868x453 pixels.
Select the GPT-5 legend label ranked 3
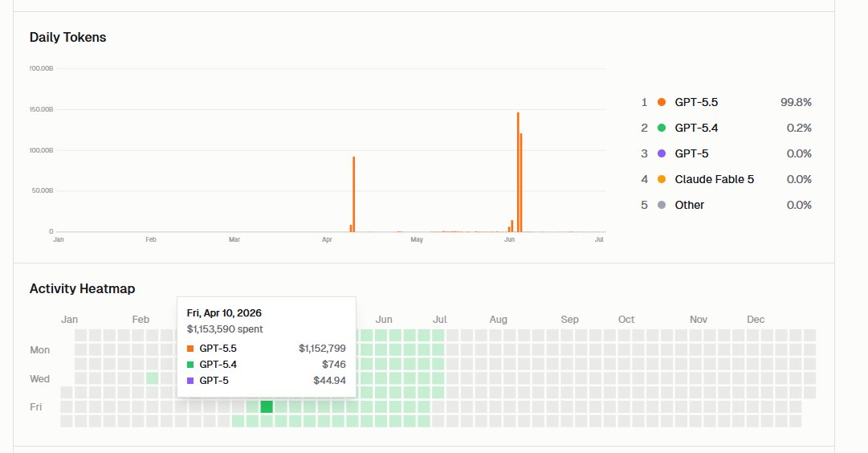point(691,153)
